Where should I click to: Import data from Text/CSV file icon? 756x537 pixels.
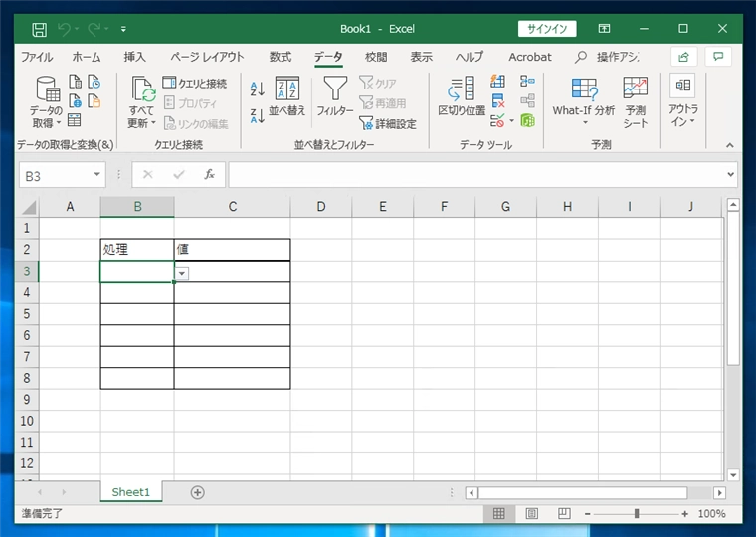point(75,82)
